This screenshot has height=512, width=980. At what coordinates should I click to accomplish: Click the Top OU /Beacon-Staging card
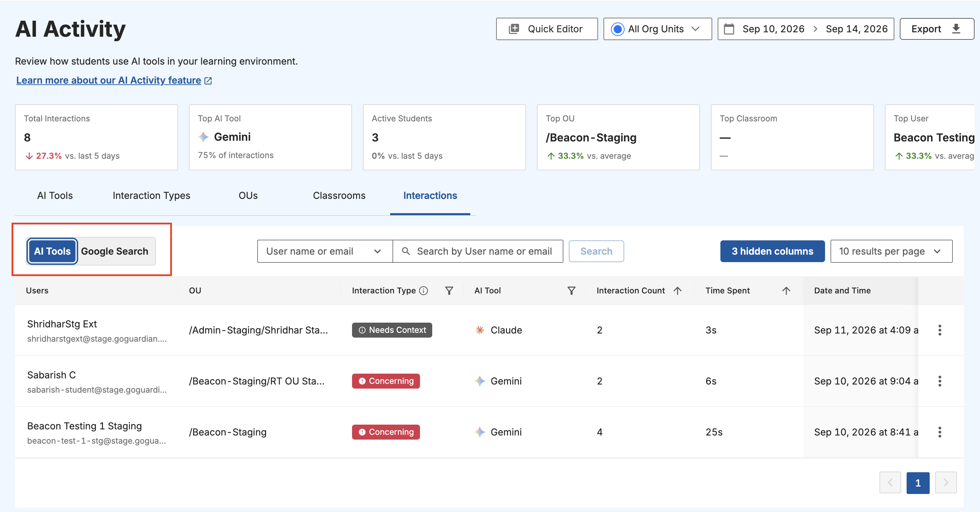click(618, 137)
